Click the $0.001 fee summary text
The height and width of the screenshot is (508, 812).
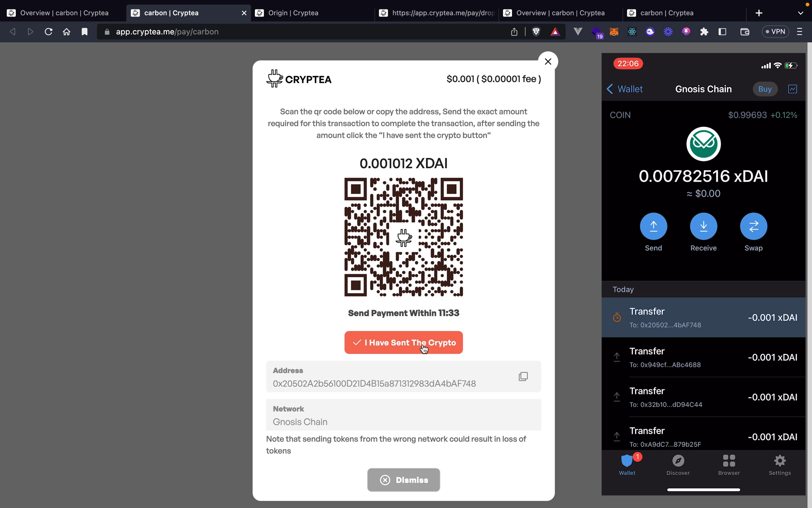[494, 79]
